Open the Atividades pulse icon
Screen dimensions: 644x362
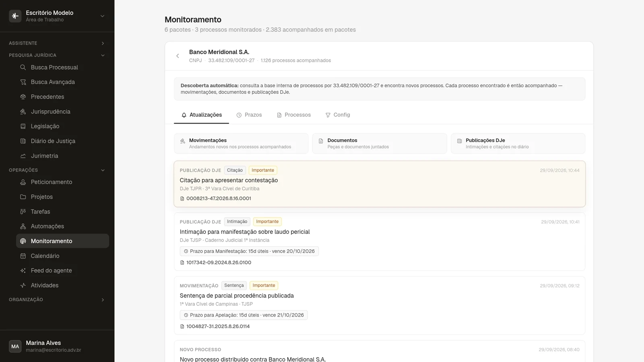(23, 286)
